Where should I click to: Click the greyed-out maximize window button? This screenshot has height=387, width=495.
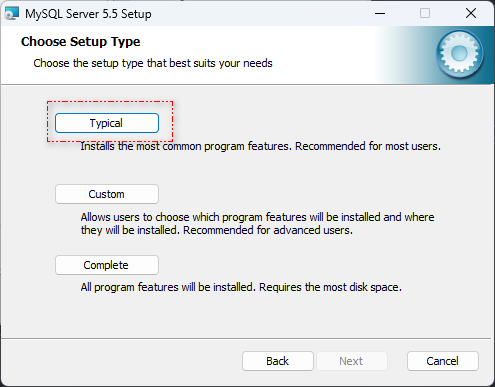[425, 13]
